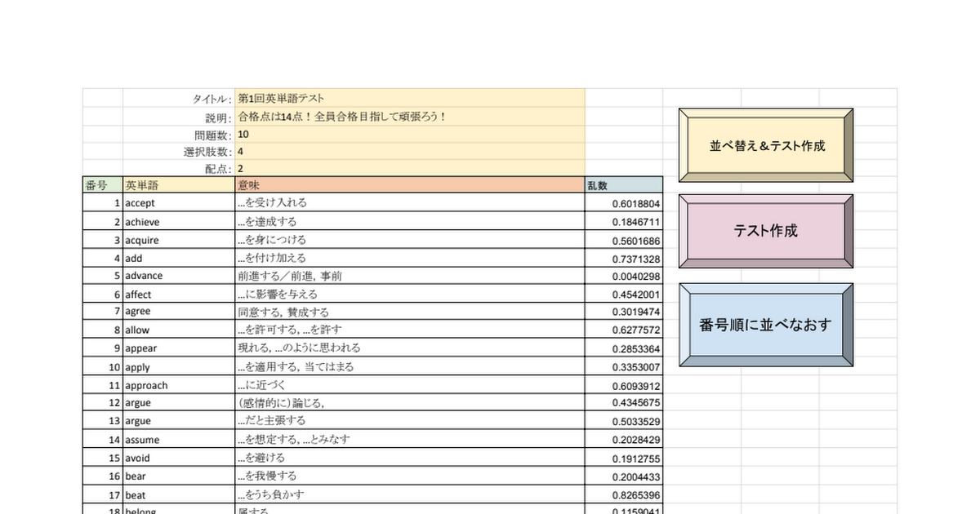Select the meaning cell …をうち負かす
This screenshot has width=980, height=514.
pyautogui.click(x=410, y=494)
